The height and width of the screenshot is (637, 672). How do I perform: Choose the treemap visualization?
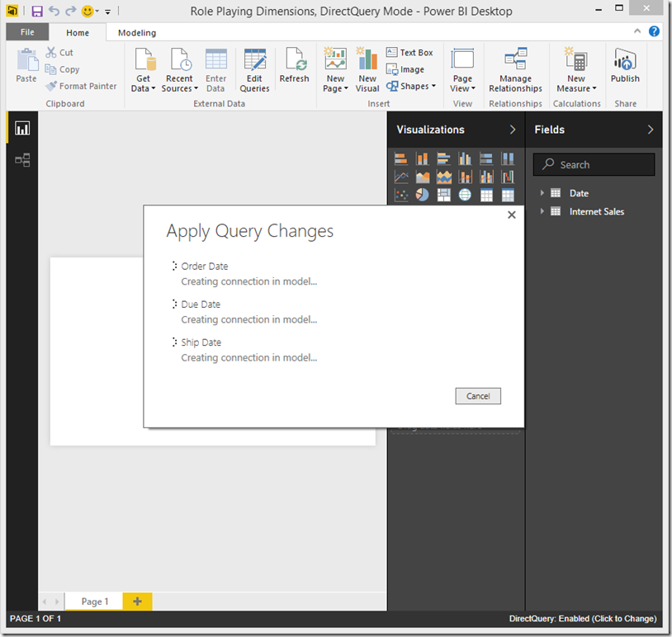[x=443, y=195]
